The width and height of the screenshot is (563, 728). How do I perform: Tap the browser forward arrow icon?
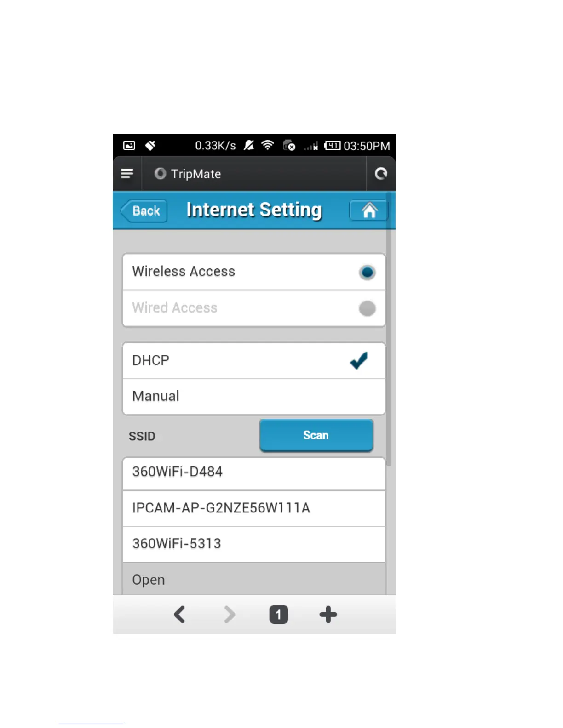point(230,614)
